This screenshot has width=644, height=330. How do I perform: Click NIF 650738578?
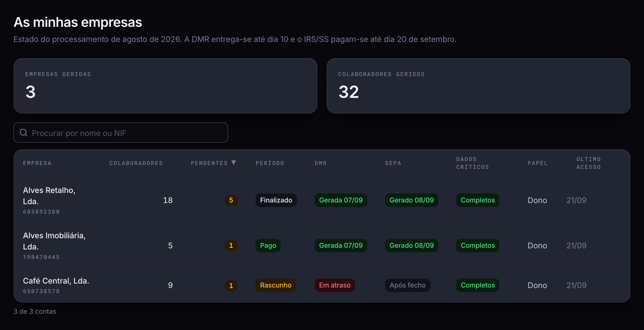41,291
